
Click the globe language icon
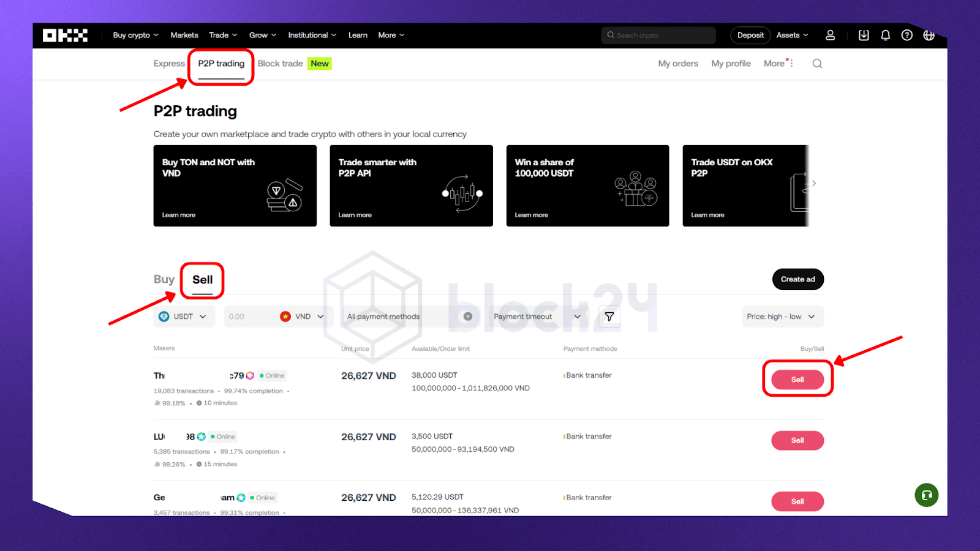click(929, 36)
